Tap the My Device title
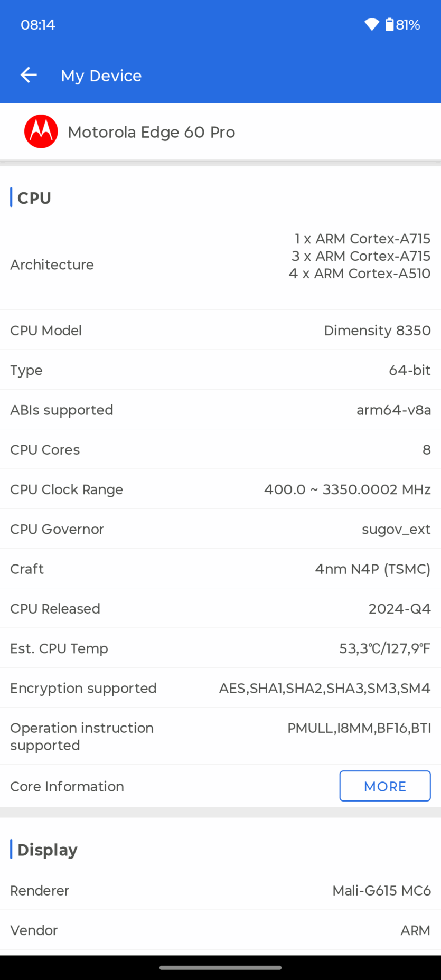This screenshot has width=441, height=980. click(x=101, y=76)
